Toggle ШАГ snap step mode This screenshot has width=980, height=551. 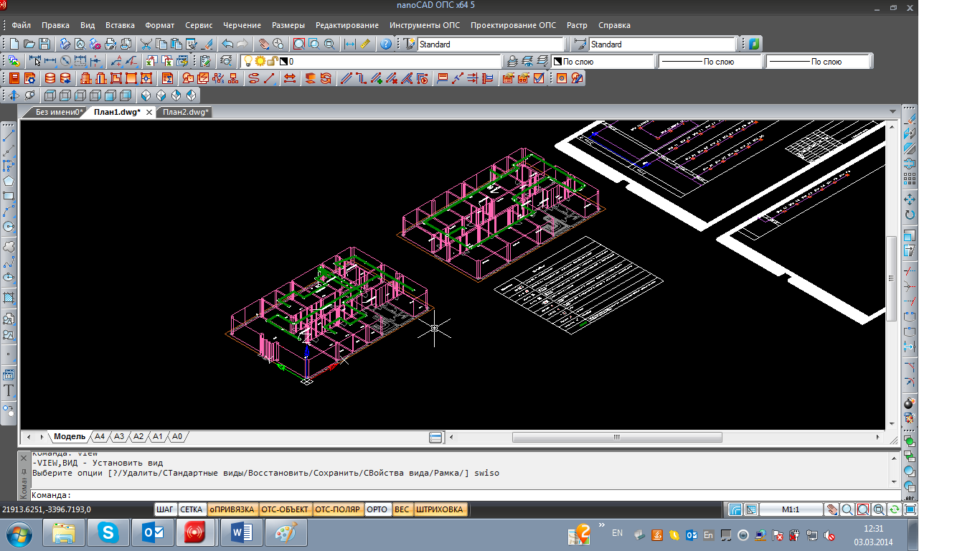pos(165,509)
